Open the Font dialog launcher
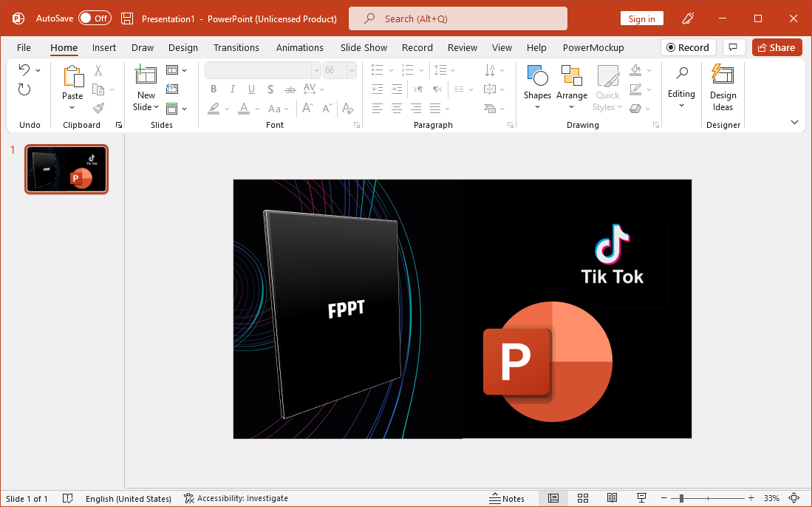 357,125
